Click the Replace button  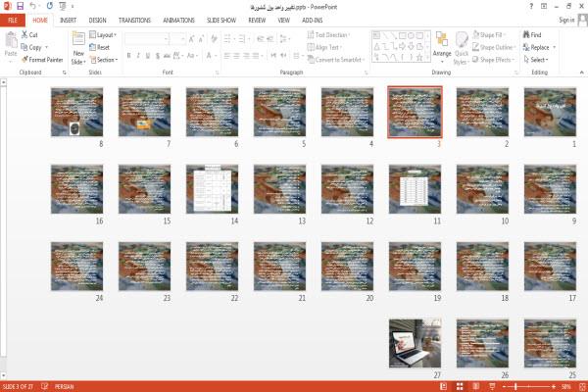coord(539,47)
